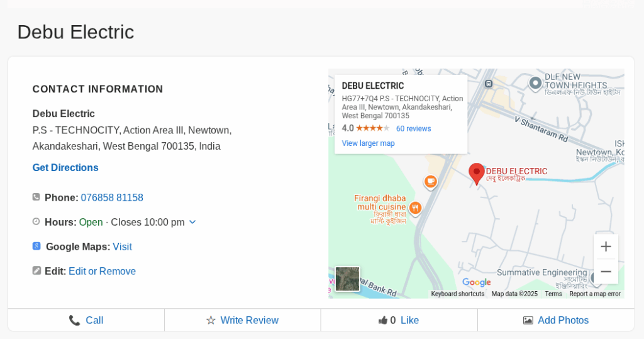Open the 60 reviews link
The height and width of the screenshot is (339, 644).
[x=413, y=129]
